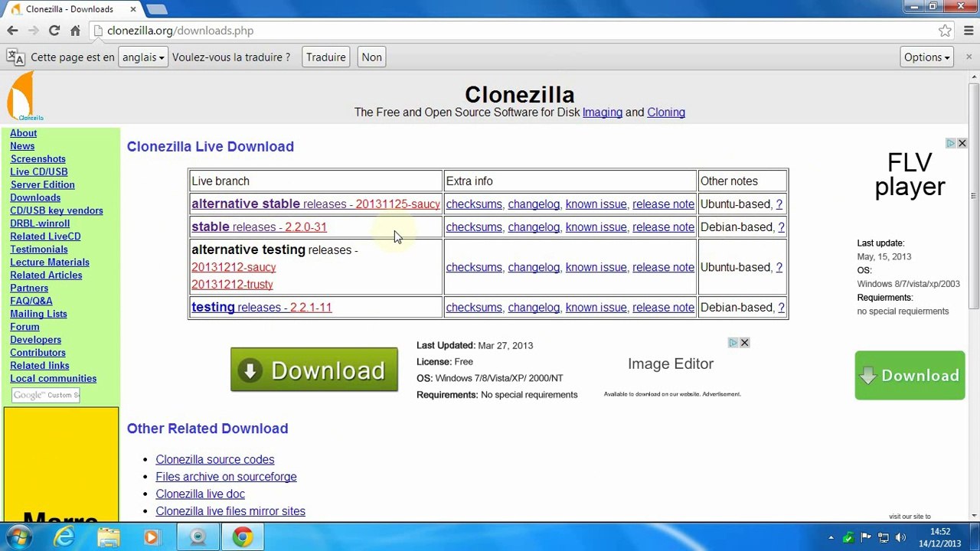The image size is (980, 551).
Task: Open Clonezilla source codes link
Action: (x=215, y=459)
